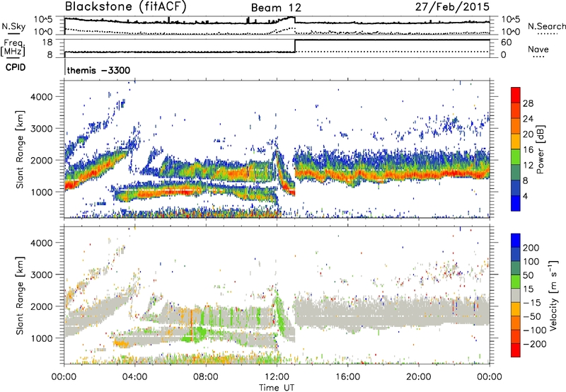Click the "Slant Range [km]" label of velocity panel
The height and width of the screenshot is (392, 566).
click(x=20, y=296)
